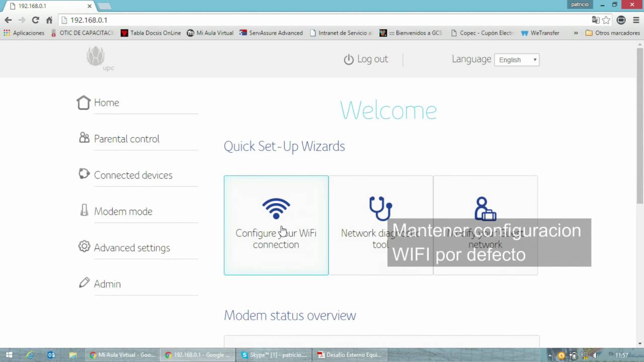Bookmark this page with the star icon
The image size is (644, 362).
point(606,20)
